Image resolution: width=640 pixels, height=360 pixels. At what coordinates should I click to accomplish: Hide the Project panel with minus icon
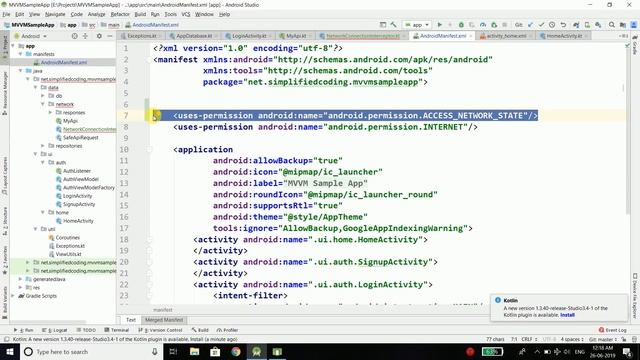pyautogui.click(x=110, y=36)
